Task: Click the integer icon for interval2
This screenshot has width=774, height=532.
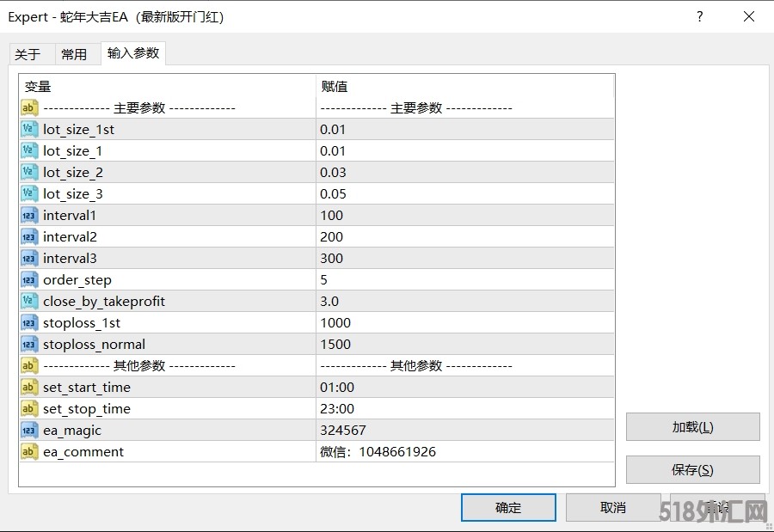Action: [29, 237]
